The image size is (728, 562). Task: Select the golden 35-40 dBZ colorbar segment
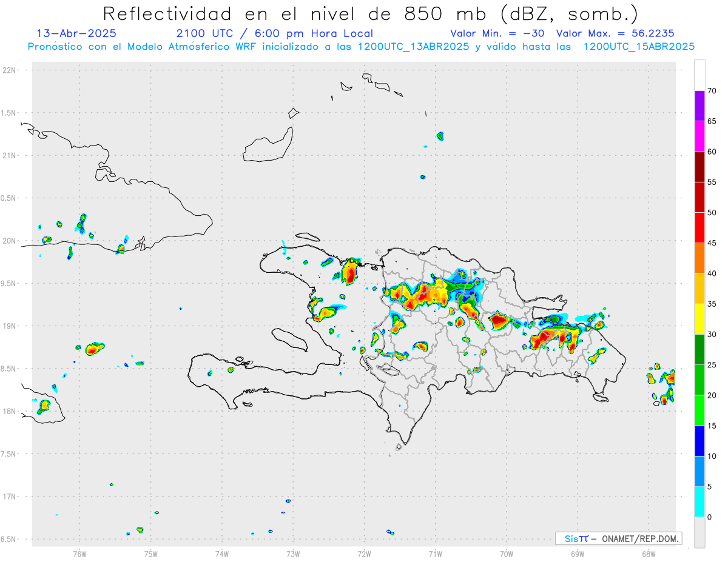tap(699, 289)
